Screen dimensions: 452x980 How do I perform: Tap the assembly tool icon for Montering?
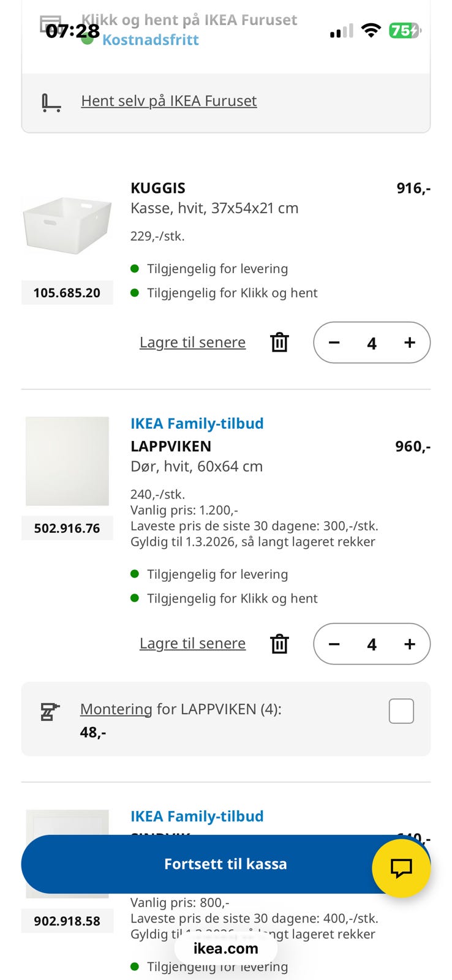(50, 712)
